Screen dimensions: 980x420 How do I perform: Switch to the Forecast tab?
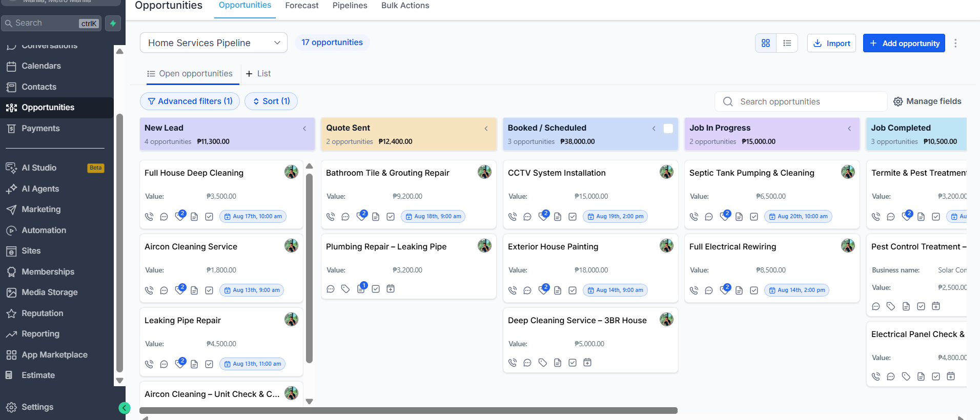(302, 6)
